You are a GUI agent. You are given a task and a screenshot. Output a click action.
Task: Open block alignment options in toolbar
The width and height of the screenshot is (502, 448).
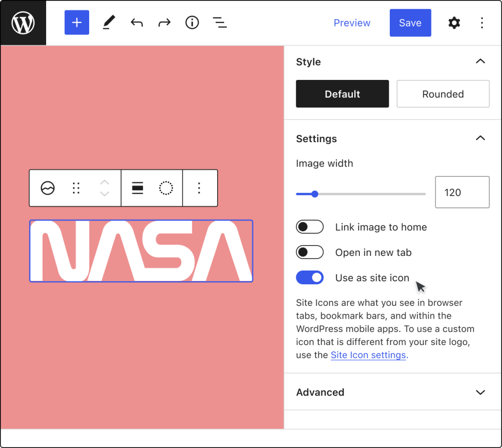click(x=137, y=188)
